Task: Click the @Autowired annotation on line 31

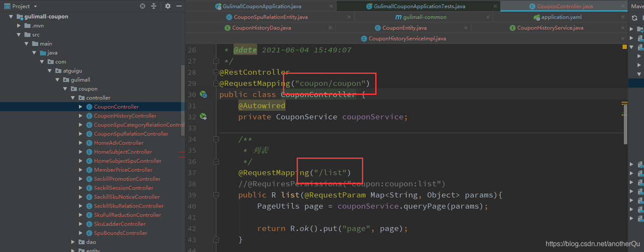Action: point(261,106)
